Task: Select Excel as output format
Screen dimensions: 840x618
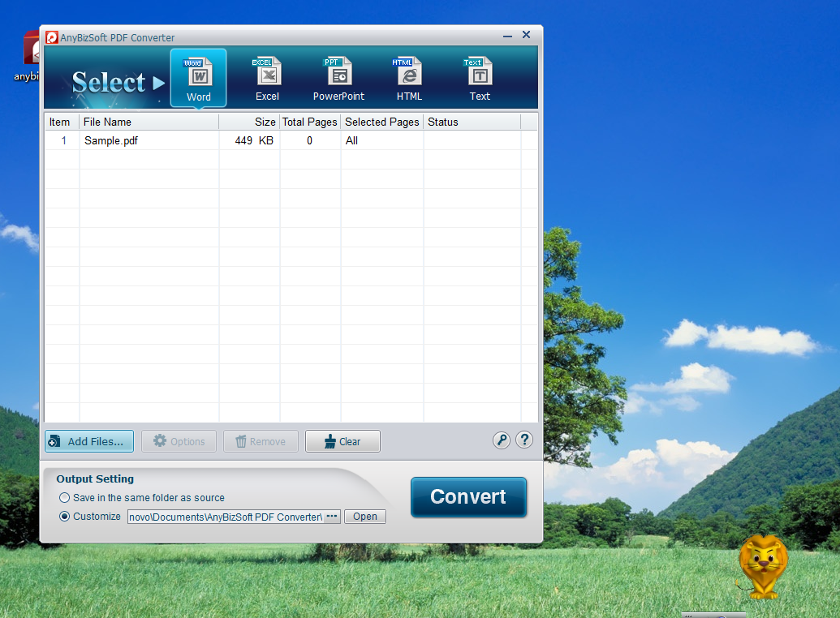Action: pos(267,78)
